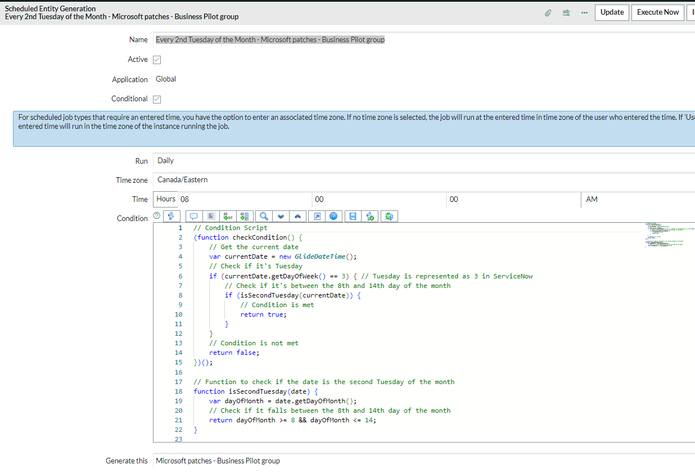Click the 'Global' application value
The image size is (695, 473).
pos(166,79)
